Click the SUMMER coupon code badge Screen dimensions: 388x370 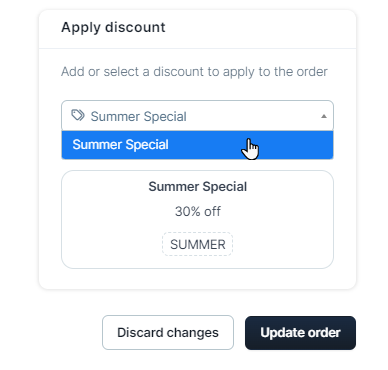point(197,244)
